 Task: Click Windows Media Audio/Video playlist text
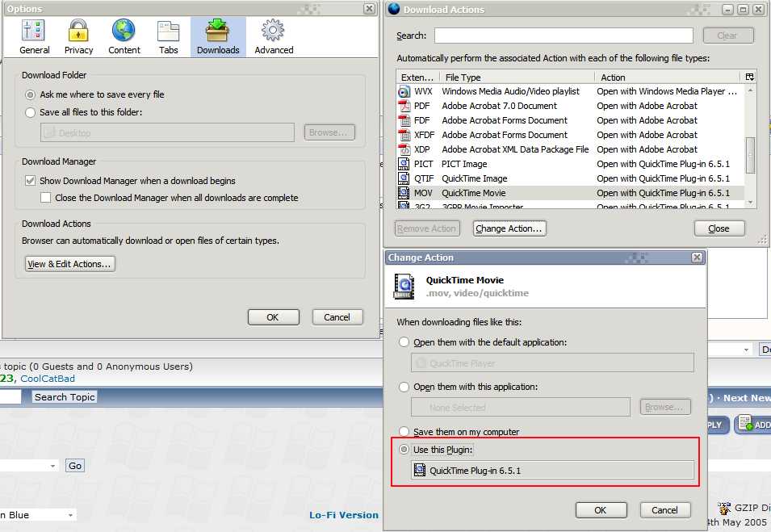tap(510, 91)
